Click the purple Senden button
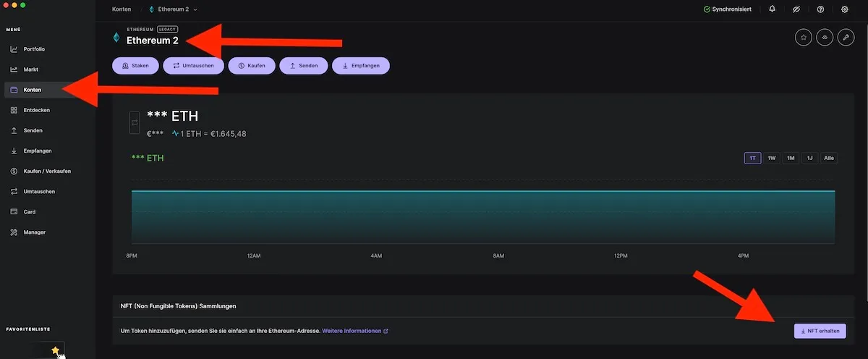The image size is (868, 359). pyautogui.click(x=304, y=66)
